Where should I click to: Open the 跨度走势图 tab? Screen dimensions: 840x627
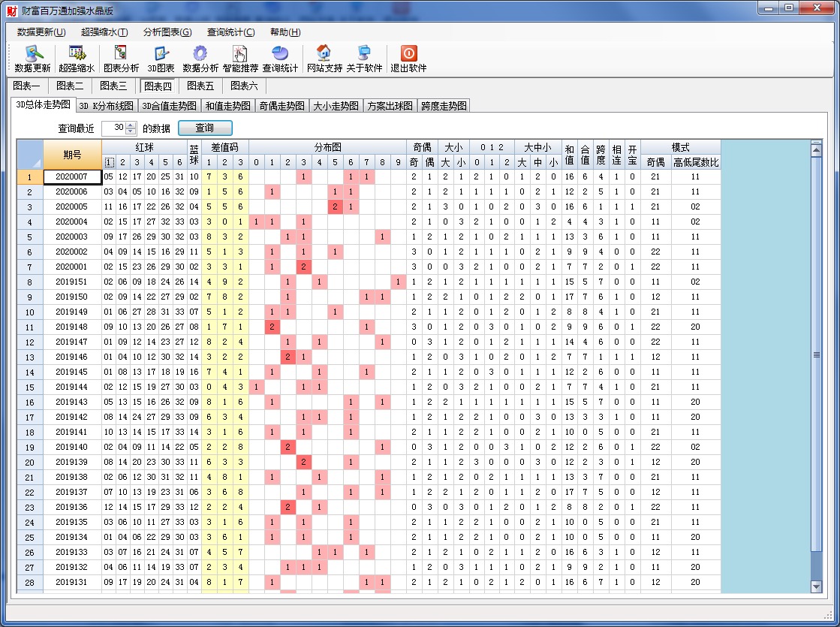click(444, 106)
